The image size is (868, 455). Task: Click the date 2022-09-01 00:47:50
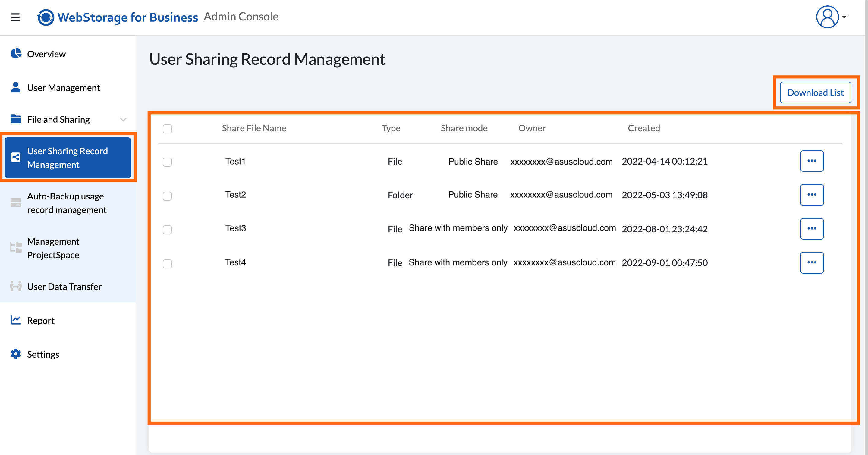click(665, 263)
